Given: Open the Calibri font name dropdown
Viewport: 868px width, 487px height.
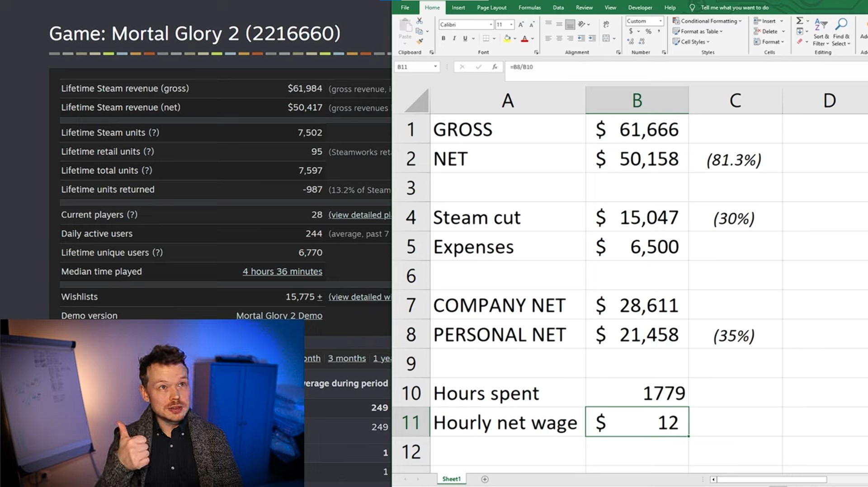Looking at the screenshot, I should point(491,25).
